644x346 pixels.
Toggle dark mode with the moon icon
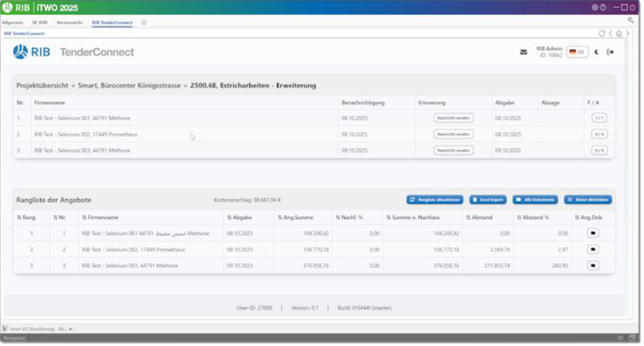point(597,52)
